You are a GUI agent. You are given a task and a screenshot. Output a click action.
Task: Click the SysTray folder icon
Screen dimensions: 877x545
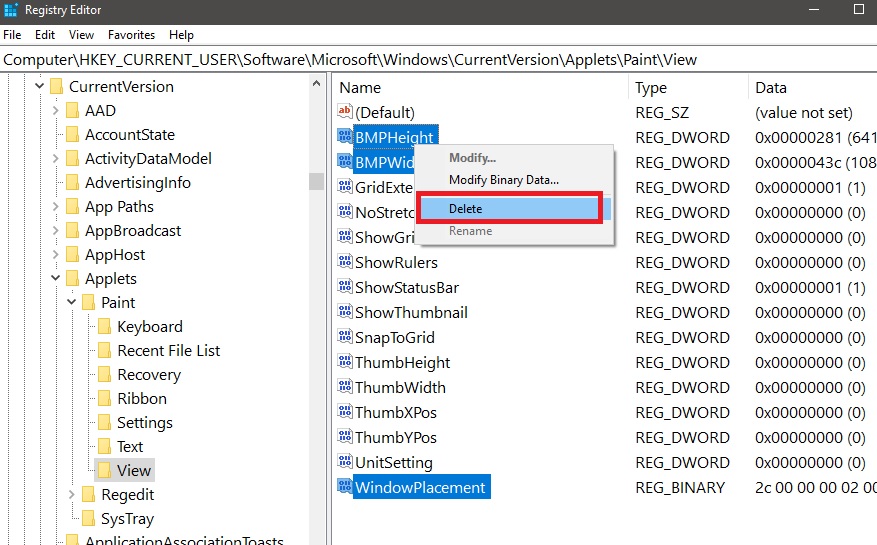coord(88,519)
